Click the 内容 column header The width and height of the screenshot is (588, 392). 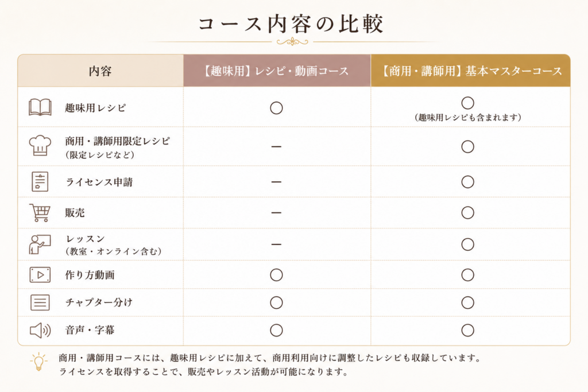[x=100, y=71]
